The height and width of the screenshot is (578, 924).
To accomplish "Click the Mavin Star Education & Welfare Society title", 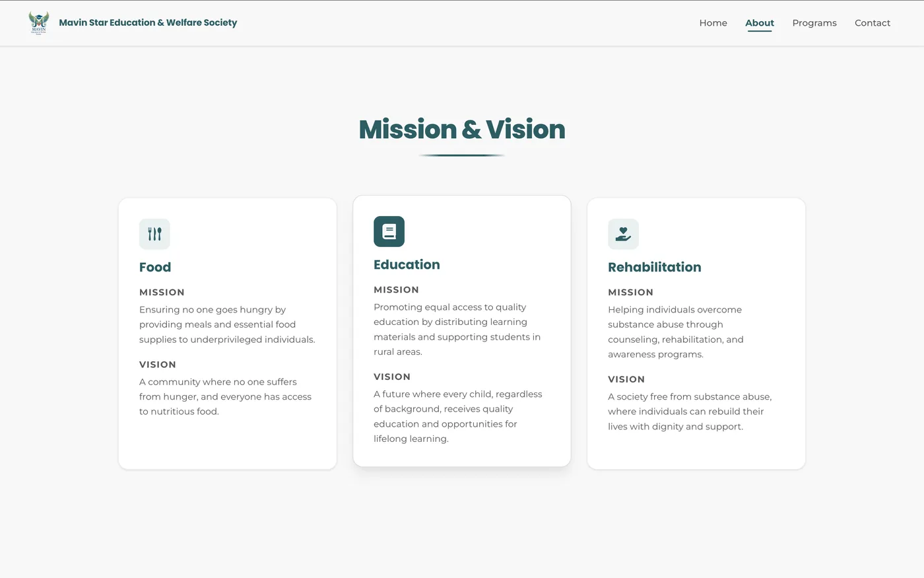I will click(148, 22).
